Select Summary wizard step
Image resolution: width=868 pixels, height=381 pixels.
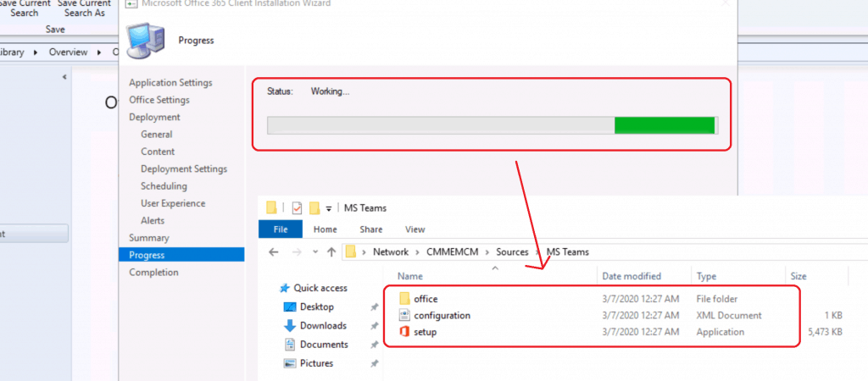point(149,238)
